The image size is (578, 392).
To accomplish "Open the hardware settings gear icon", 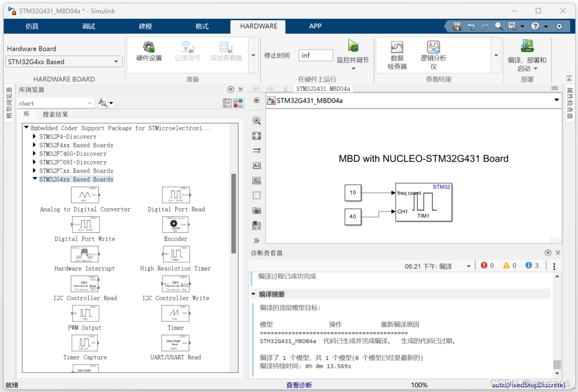I will pyautogui.click(x=149, y=47).
